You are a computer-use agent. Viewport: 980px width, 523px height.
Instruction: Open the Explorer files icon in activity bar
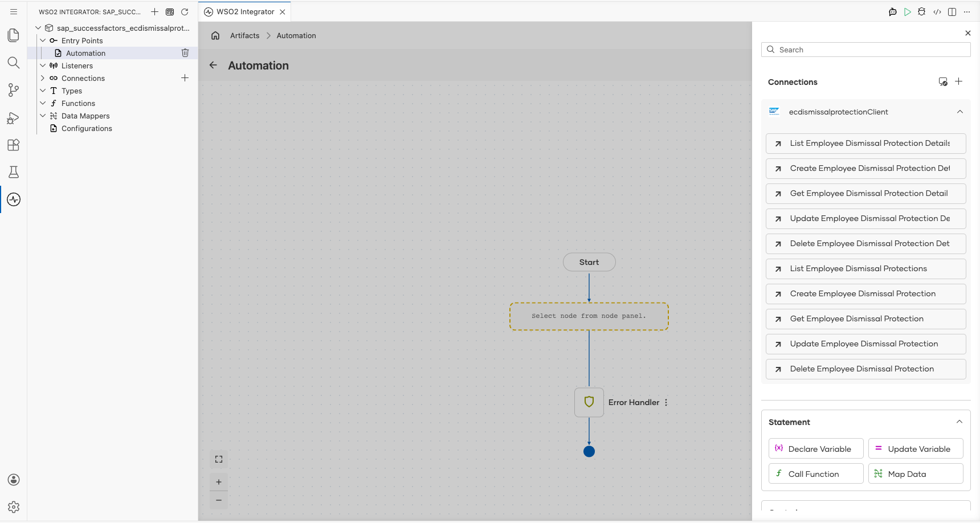(x=14, y=35)
